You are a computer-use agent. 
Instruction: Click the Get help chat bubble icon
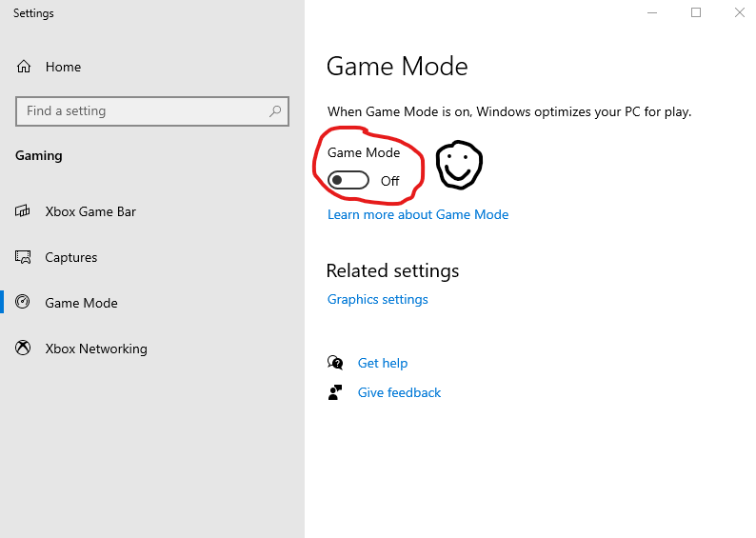[335, 363]
